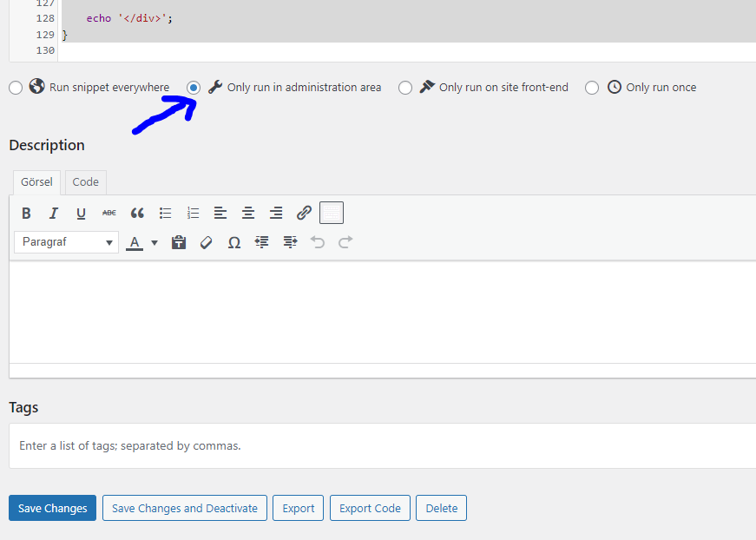Click Export Code button
This screenshot has width=756, height=540.
click(x=370, y=508)
